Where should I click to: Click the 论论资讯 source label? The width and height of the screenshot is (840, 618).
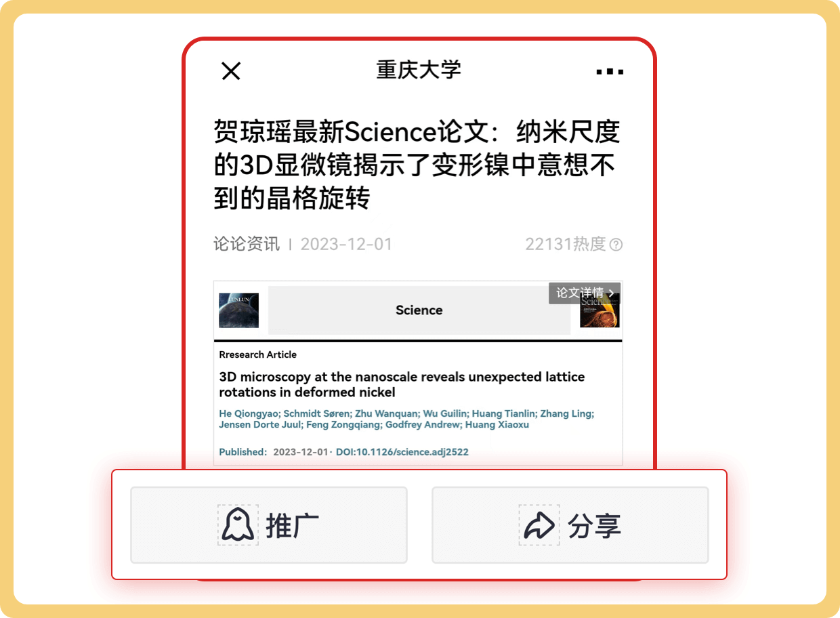click(247, 244)
